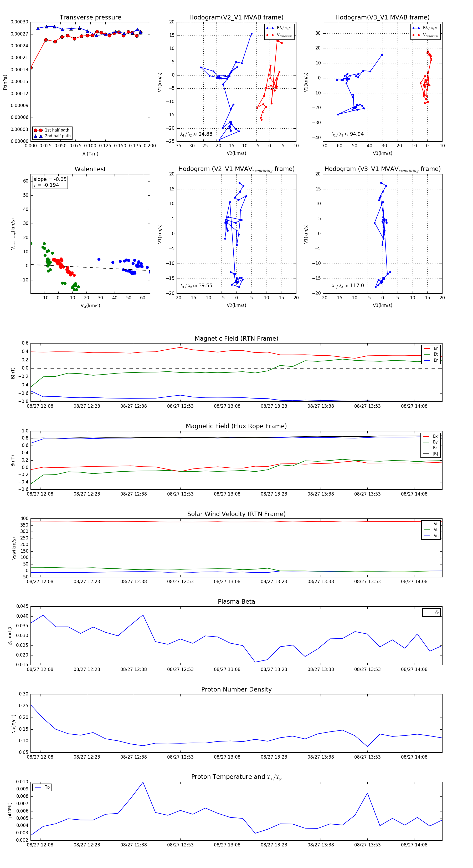473x868 pixels.
Task: Click the Bx' legend entry in Flux Rope chart
Action: pyautogui.click(x=431, y=436)
